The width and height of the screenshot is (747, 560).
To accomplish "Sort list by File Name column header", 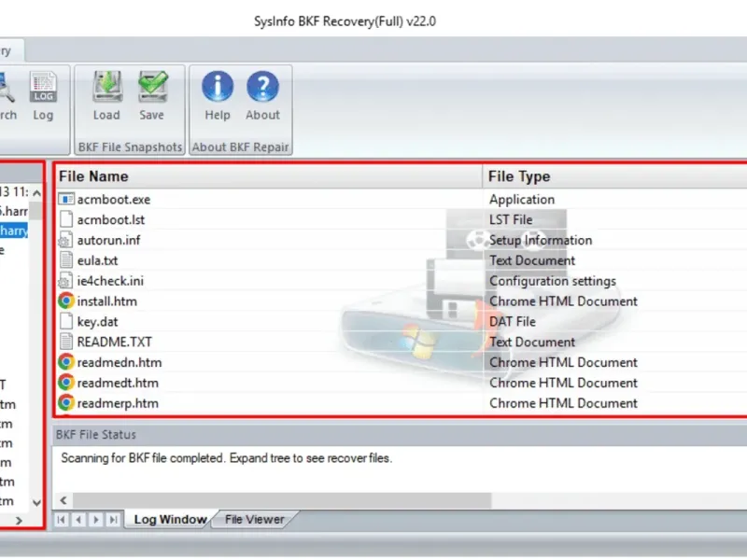I will [x=268, y=176].
